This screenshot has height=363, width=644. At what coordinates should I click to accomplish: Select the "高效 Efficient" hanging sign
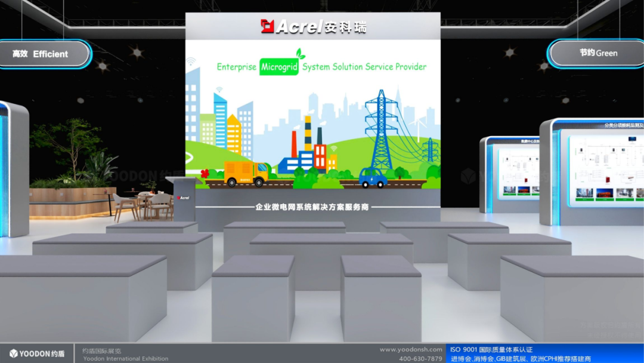click(x=45, y=54)
